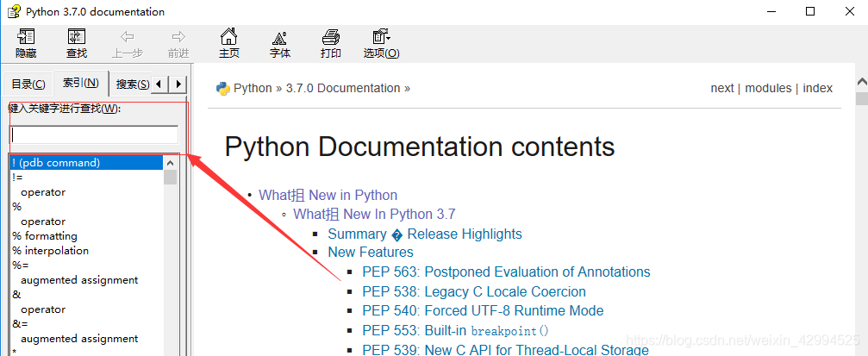The width and height of the screenshot is (868, 356).
Task: Open 'Summary – Release Highlights' link
Action: [x=425, y=234]
